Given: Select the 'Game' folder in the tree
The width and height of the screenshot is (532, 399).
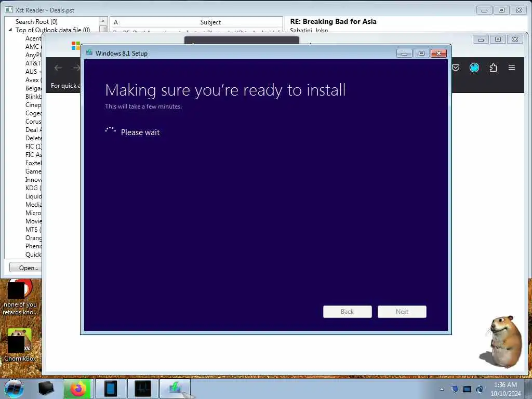Looking at the screenshot, I should 33,171.
